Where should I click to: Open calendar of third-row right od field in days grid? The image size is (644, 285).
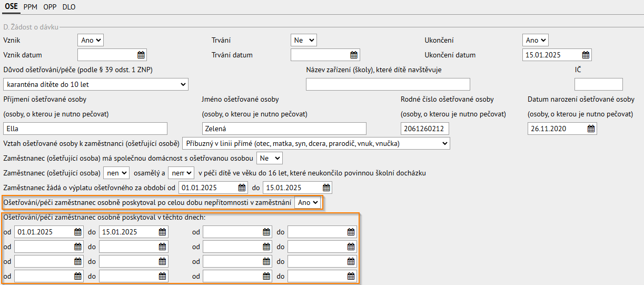pos(266,261)
